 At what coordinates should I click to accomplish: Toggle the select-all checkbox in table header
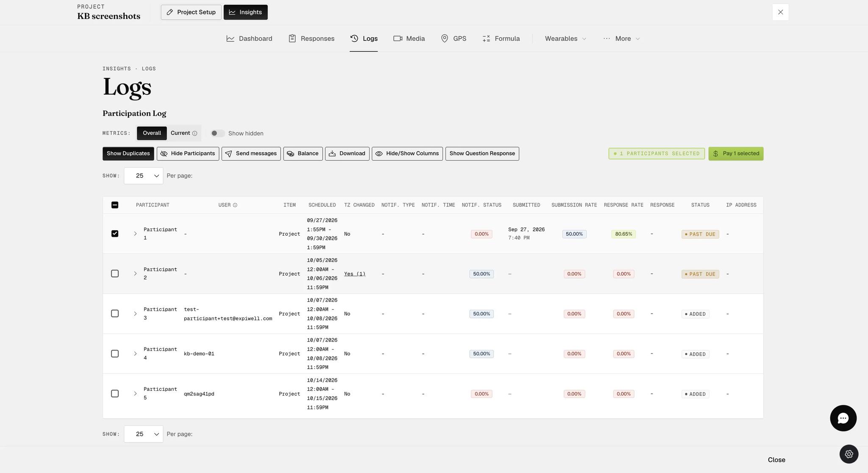coord(115,205)
